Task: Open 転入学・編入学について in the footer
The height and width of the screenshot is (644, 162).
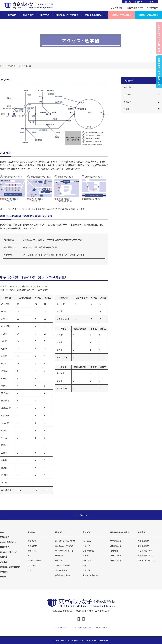Action: pyautogui.click(x=147, y=561)
